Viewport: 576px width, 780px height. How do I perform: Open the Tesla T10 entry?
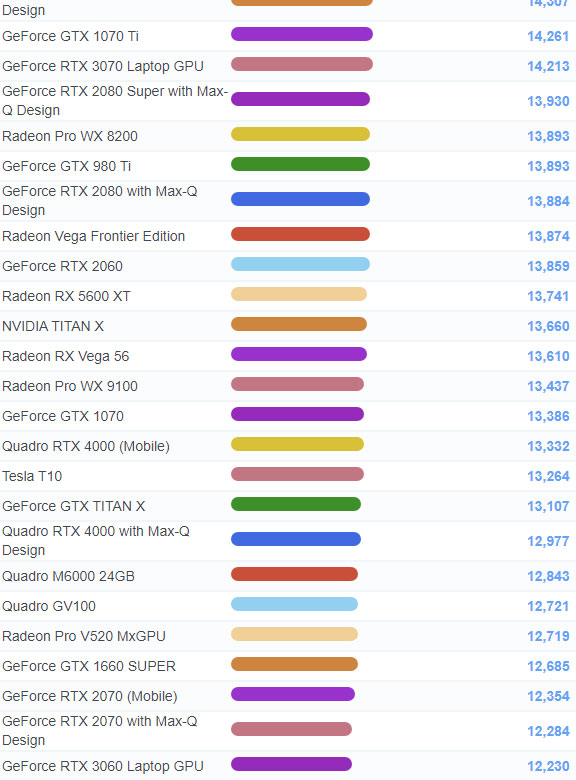(32, 476)
